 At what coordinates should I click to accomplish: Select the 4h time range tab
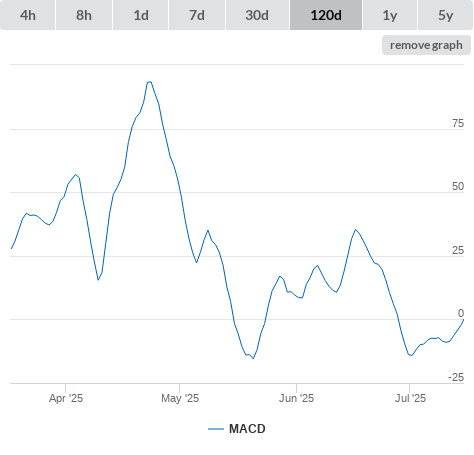click(28, 15)
